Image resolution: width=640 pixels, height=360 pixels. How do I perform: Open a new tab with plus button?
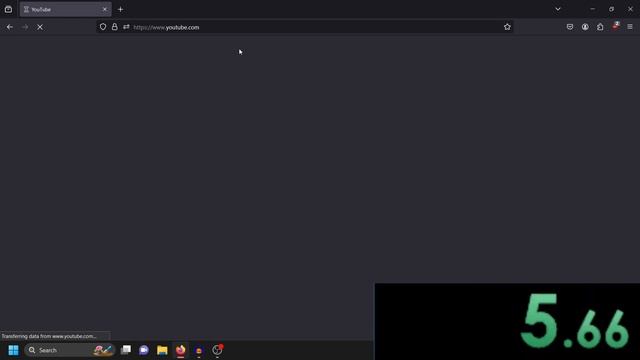[120, 9]
